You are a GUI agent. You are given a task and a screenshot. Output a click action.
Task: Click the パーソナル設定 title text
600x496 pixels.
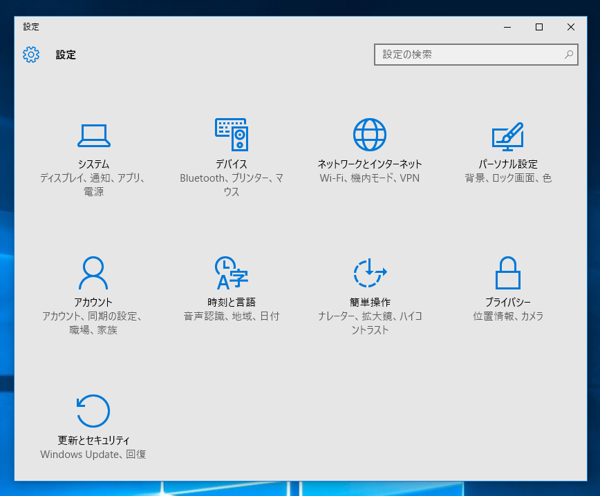click(508, 164)
